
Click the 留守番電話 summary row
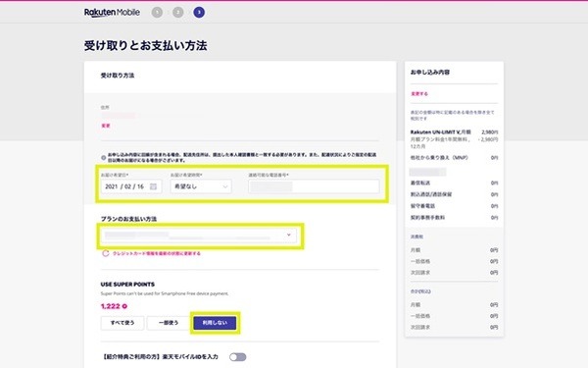454,206
